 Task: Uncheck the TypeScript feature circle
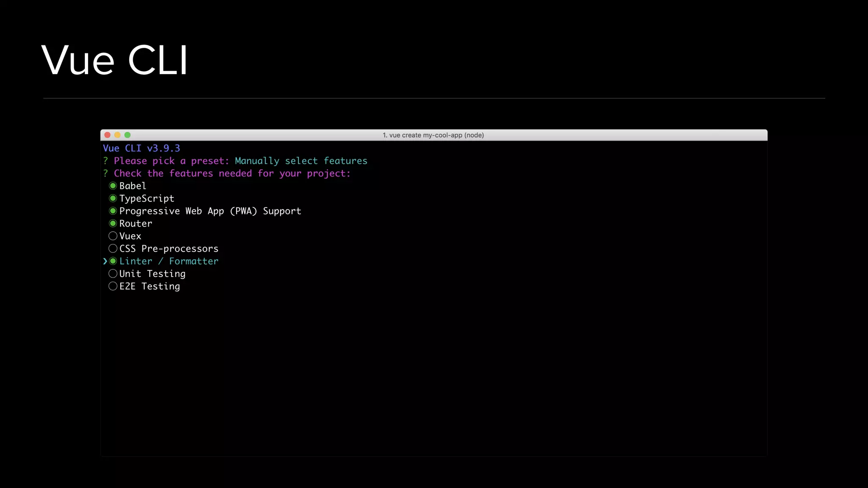pyautogui.click(x=113, y=198)
